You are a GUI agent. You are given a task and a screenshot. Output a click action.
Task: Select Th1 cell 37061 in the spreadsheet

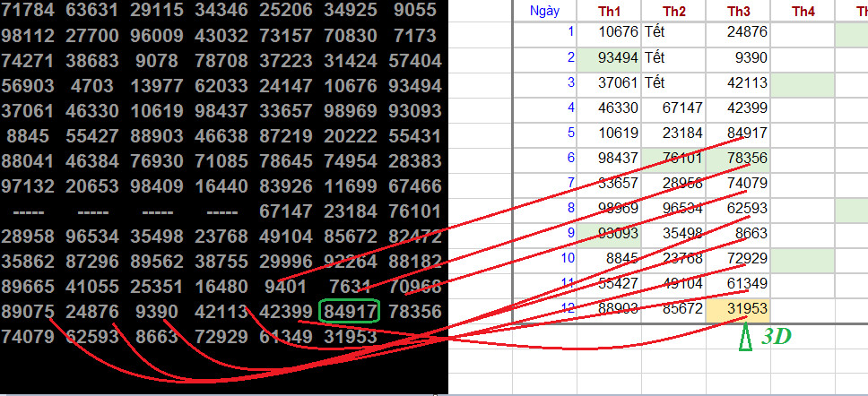click(609, 83)
